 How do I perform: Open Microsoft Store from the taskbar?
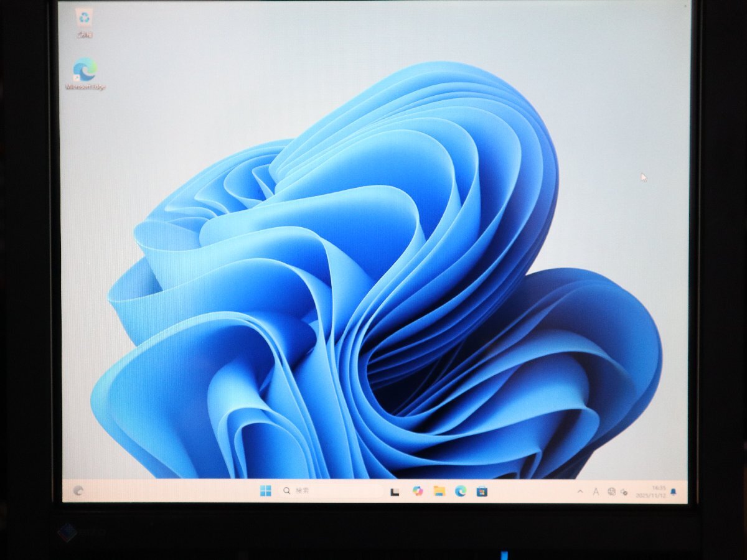(481, 492)
